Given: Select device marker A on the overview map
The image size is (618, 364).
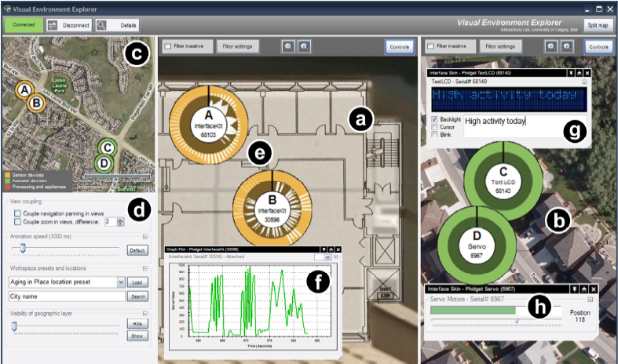Looking at the screenshot, I should tap(25, 90).
